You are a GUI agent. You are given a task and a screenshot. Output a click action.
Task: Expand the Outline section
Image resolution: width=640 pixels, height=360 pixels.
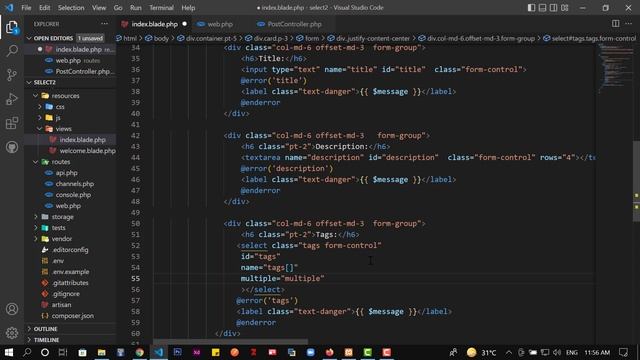[x=45, y=329]
